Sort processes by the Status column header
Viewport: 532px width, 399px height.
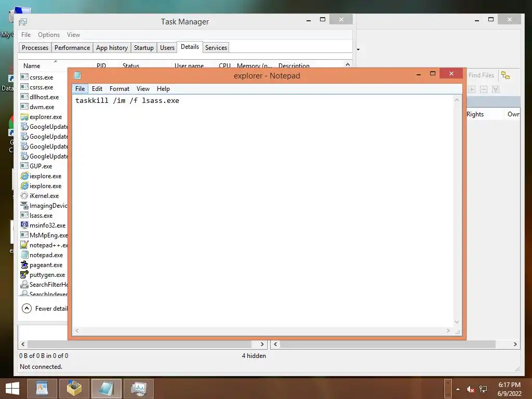tap(131, 65)
